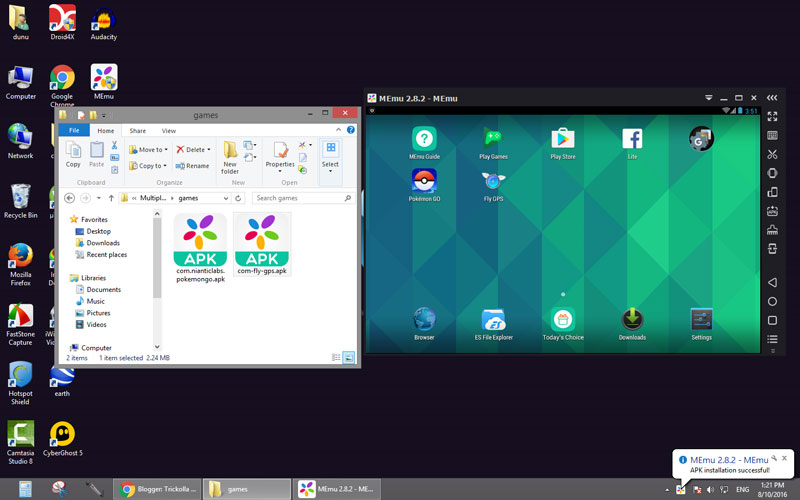Click MEmu screenshot scissors icon
The height and width of the screenshot is (500, 800).
[772, 154]
